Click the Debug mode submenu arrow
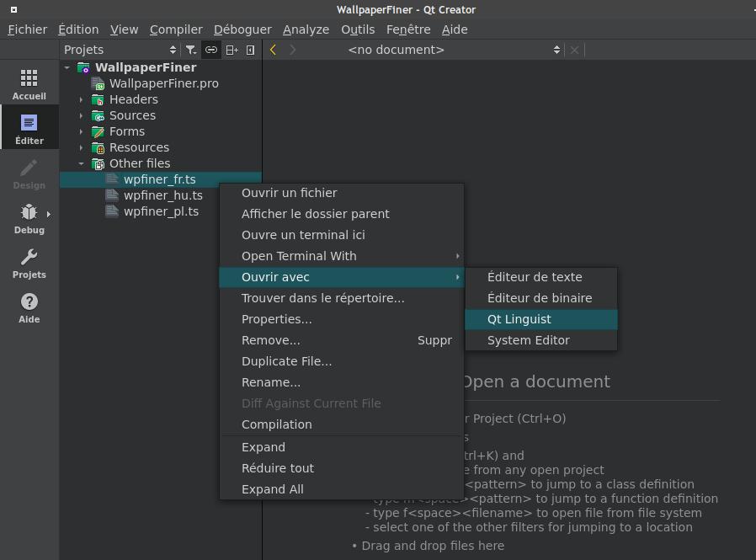Viewport: 756px width, 560px height. click(x=49, y=214)
